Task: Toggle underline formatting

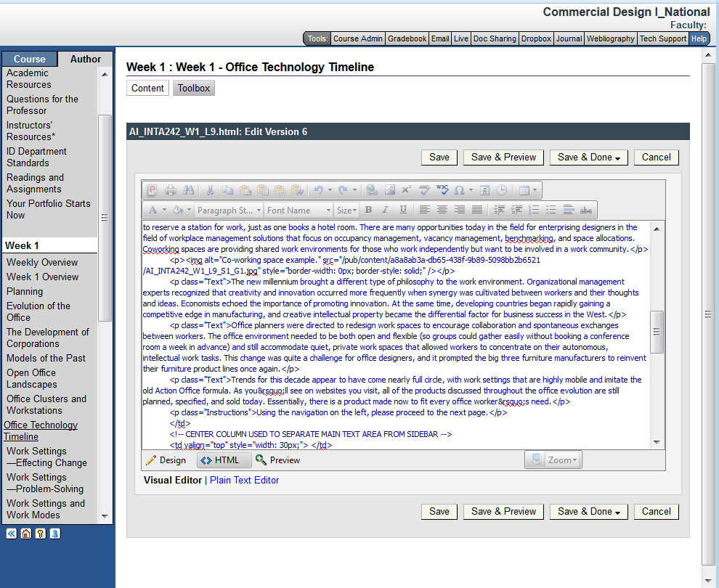Action: pyautogui.click(x=403, y=210)
